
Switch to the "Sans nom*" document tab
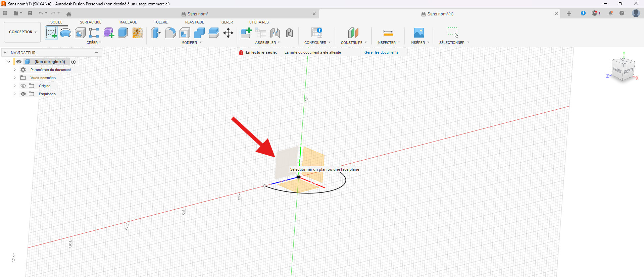pos(198,14)
